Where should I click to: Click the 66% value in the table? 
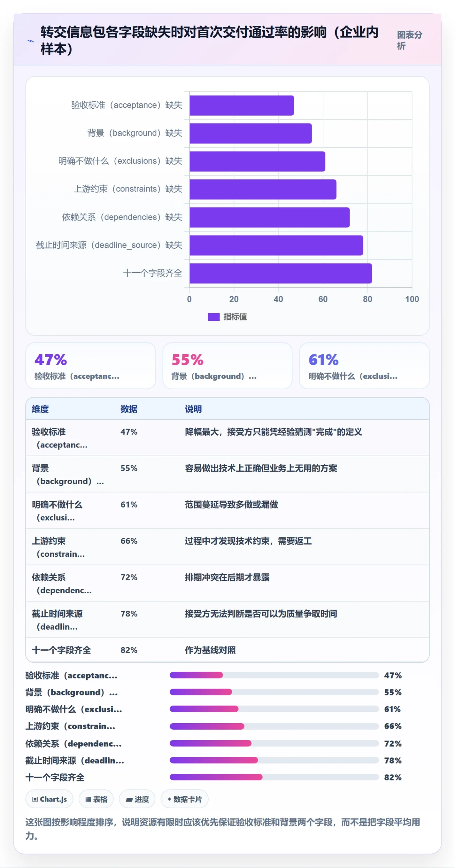coord(129,540)
